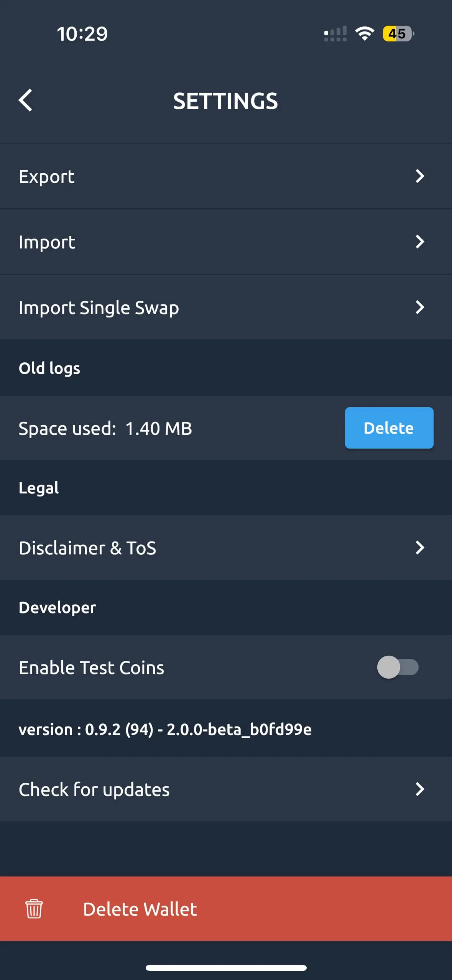Expand the Export option
Screen dimensions: 452x980
[x=420, y=176]
